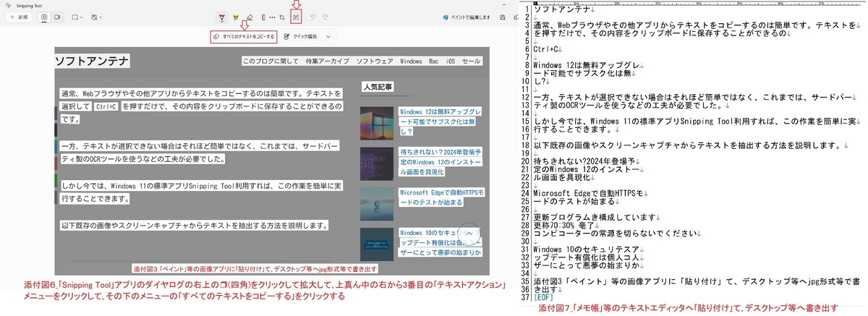Open Windows 12は無料アップグレード article link
Screen dimensions: 868x316
(438, 121)
